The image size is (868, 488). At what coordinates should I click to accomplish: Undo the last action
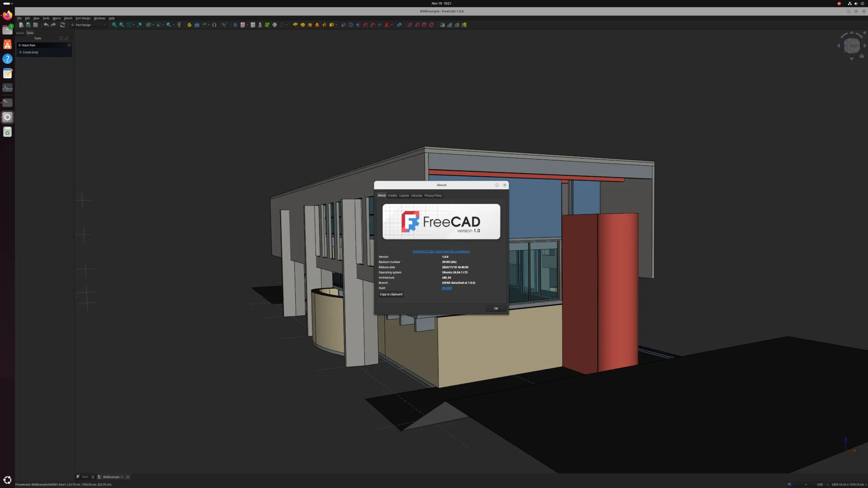[46, 25]
